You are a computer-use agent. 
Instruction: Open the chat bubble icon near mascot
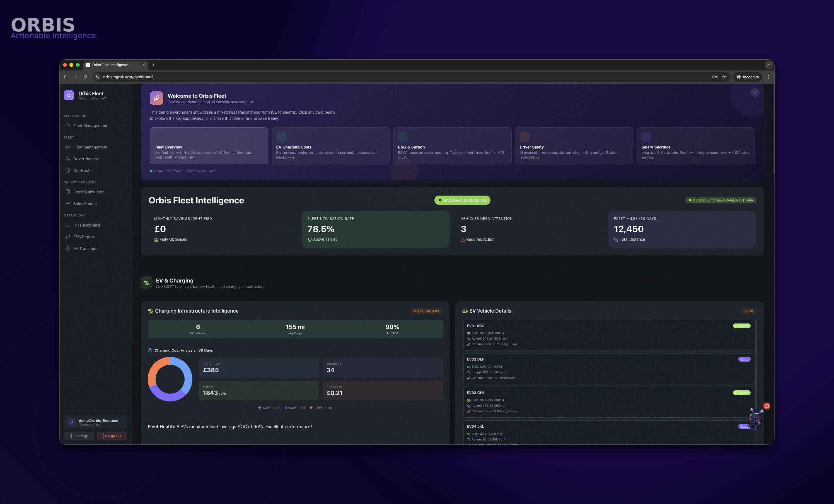click(x=767, y=406)
